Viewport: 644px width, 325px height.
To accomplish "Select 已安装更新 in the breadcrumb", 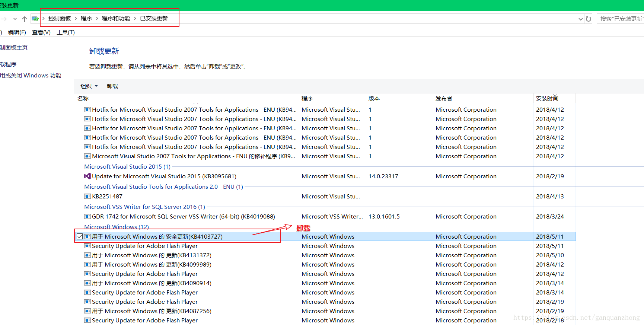I will (x=154, y=19).
